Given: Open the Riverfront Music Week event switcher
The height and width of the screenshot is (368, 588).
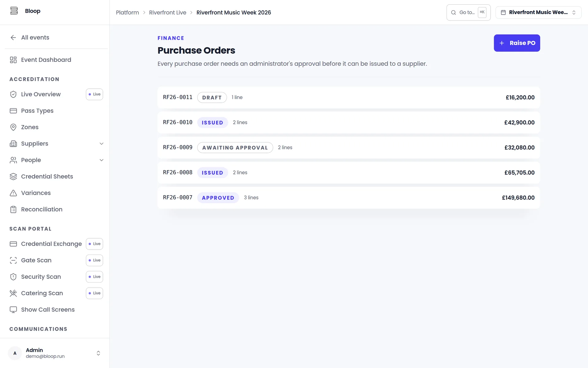Looking at the screenshot, I should pos(538,13).
